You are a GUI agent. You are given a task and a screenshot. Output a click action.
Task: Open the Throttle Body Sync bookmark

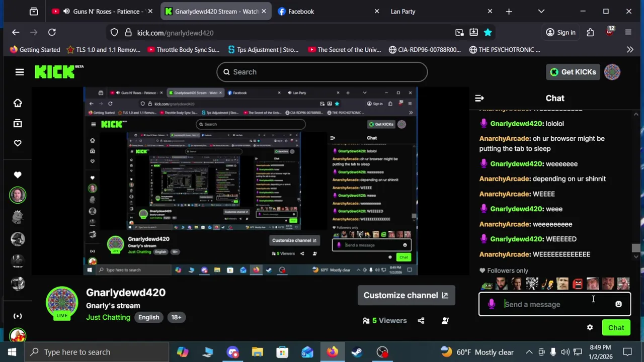(183, 49)
